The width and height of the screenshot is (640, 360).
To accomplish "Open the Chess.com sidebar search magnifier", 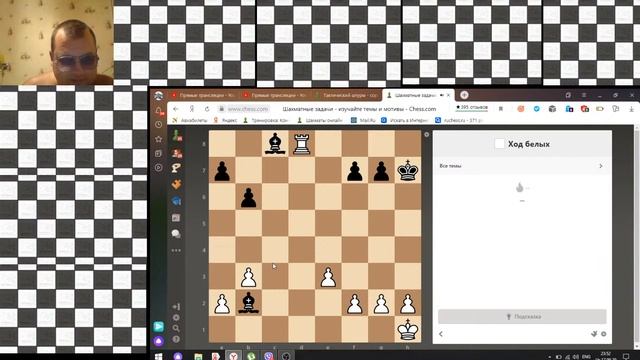I will 176,328.
